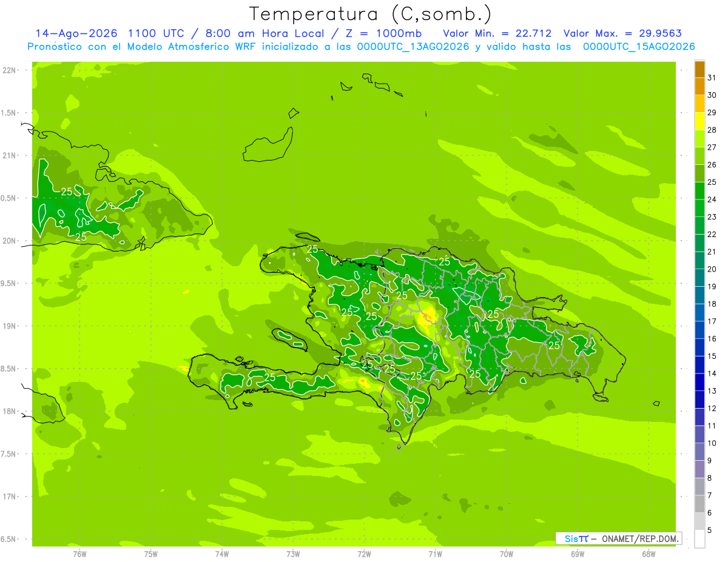This screenshot has height=562, width=728.
Task: Click 'Valor Min. = 22.712' text
Action: coord(498,33)
